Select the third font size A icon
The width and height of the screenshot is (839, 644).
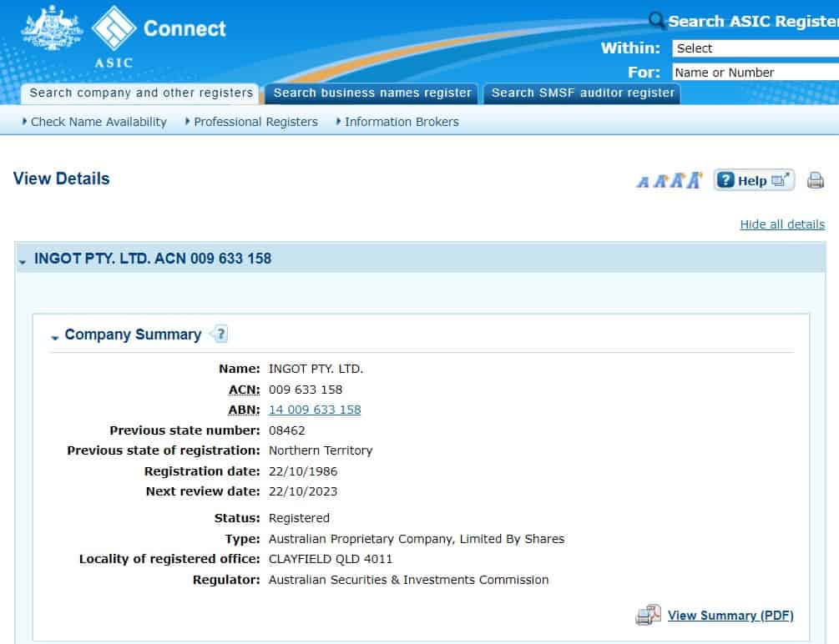pos(678,180)
